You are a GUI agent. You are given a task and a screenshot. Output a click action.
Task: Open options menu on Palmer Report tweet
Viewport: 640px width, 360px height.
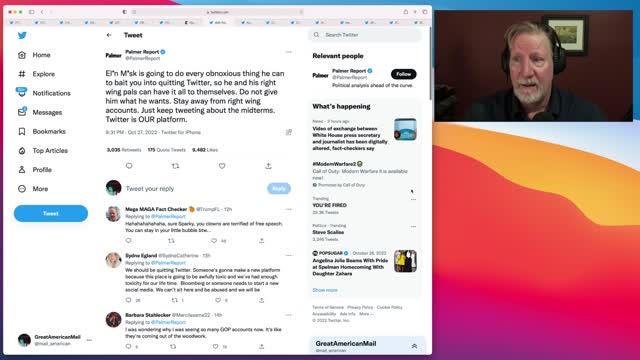tap(289, 52)
